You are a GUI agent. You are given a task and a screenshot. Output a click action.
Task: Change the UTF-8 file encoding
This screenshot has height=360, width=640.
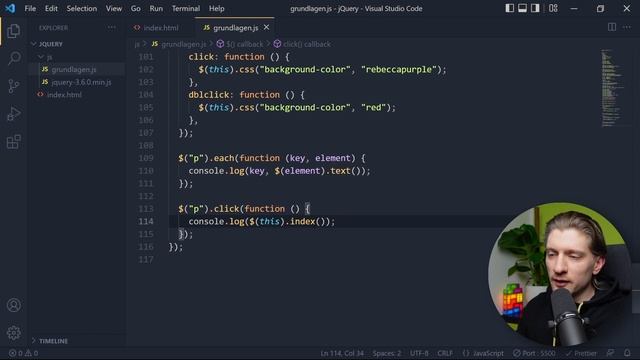pyautogui.click(x=419, y=353)
